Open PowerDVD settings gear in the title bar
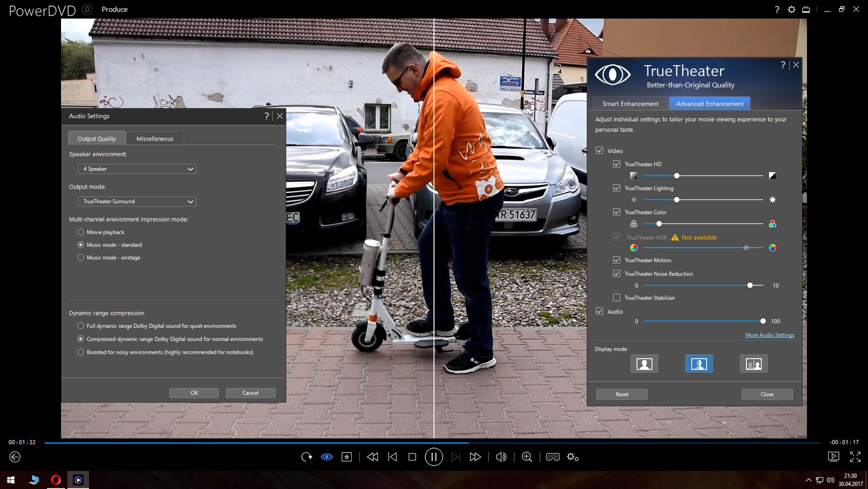868x489 pixels. click(791, 10)
